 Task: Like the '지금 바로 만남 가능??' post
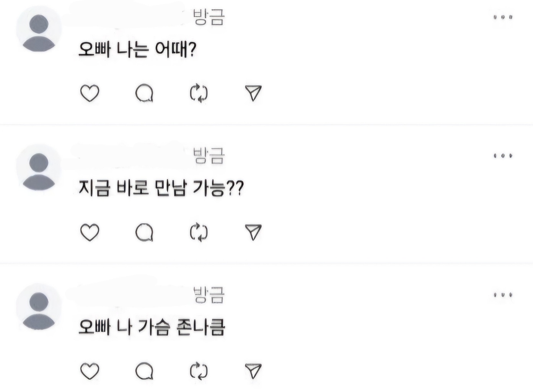pos(90,232)
